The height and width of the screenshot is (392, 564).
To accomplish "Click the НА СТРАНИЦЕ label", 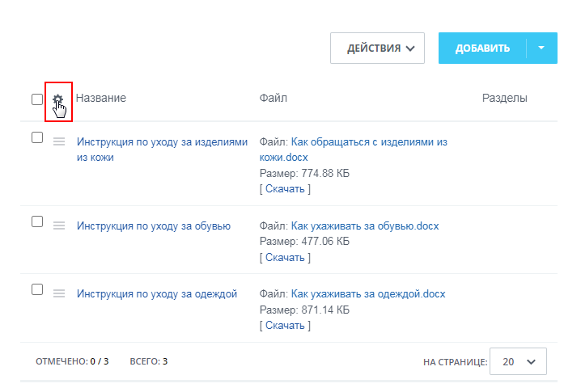I will (x=456, y=362).
